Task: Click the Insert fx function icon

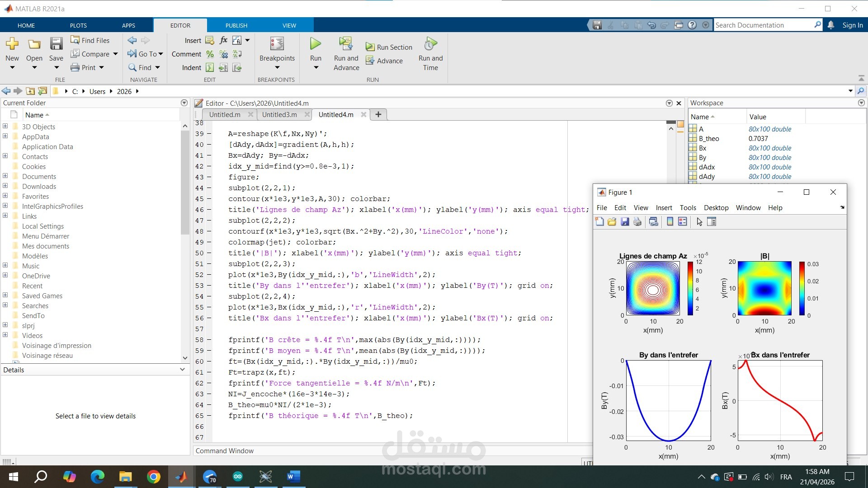Action: coord(223,40)
